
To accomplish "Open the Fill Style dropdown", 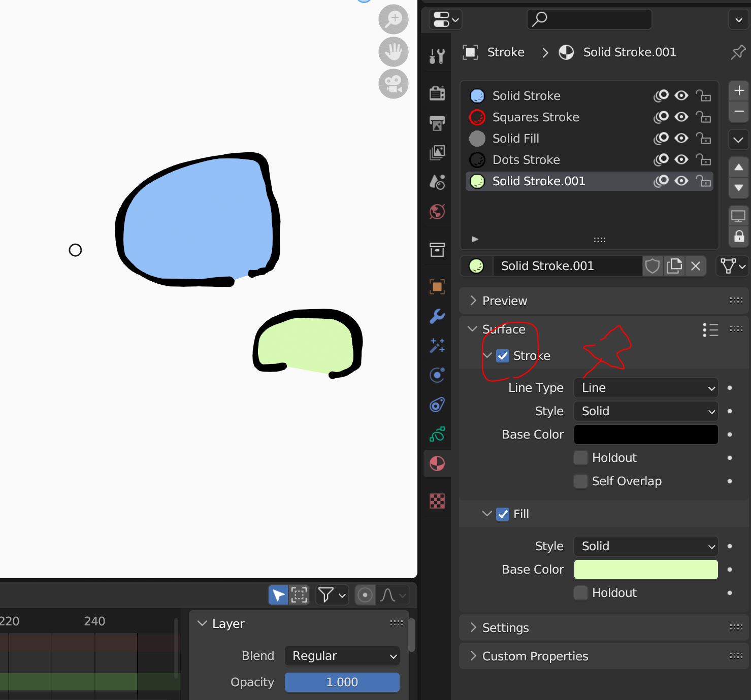I will pos(646,546).
